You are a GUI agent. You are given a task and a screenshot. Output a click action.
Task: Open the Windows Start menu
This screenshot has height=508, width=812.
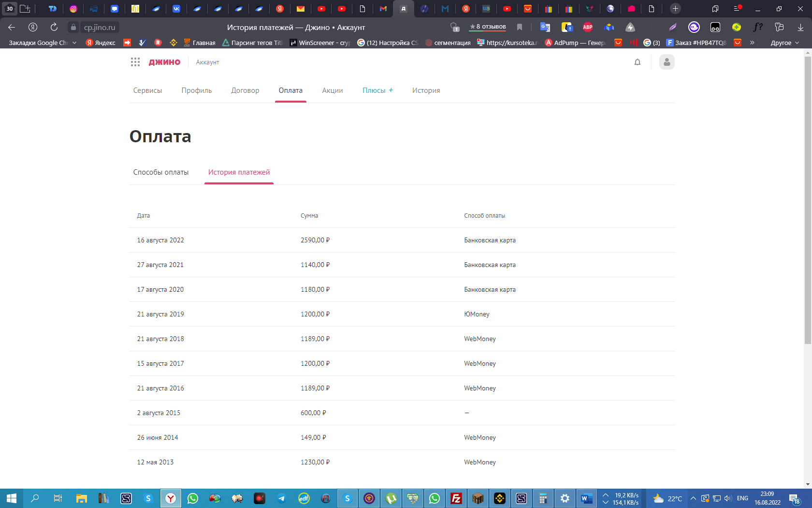coord(12,498)
